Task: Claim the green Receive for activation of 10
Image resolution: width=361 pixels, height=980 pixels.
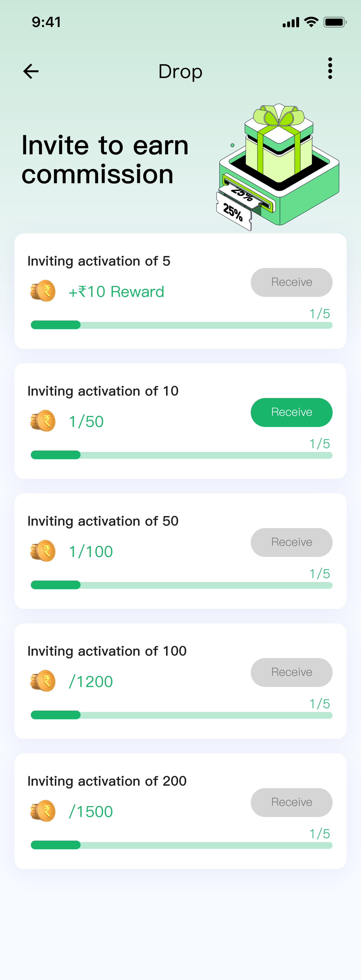Action: (291, 412)
